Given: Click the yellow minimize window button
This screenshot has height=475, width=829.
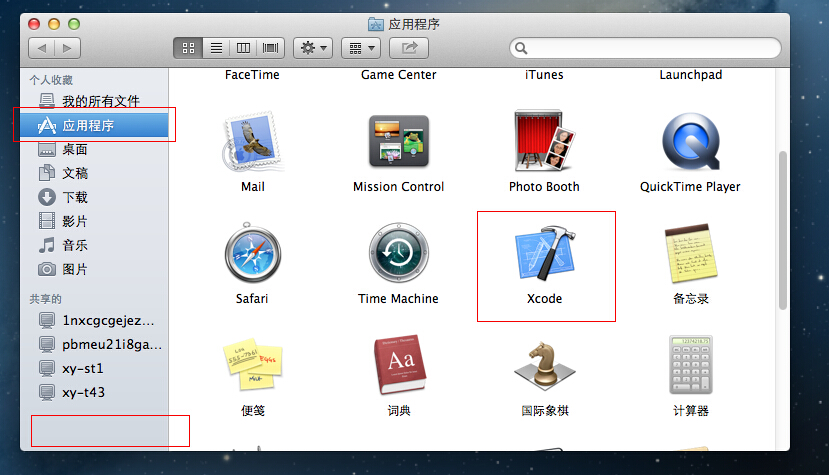Looking at the screenshot, I should [54, 24].
